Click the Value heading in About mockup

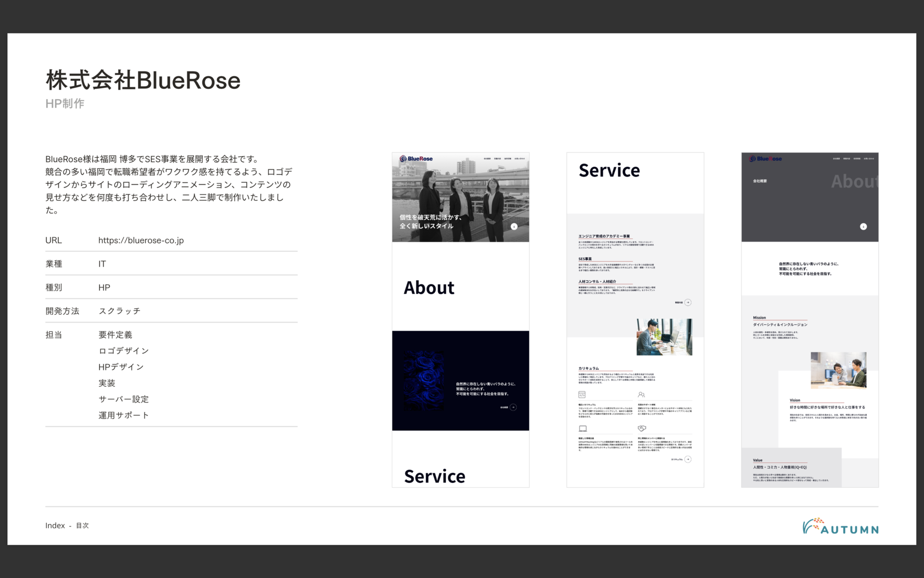758,460
